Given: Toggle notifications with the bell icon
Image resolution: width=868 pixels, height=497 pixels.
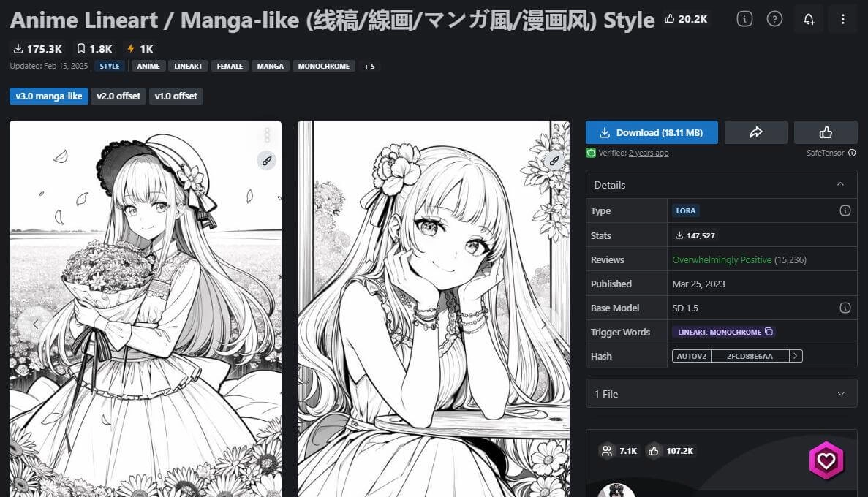Looking at the screenshot, I should pyautogui.click(x=809, y=19).
